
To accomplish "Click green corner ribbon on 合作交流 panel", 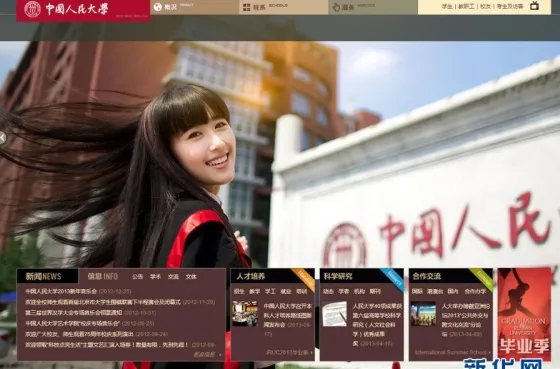I will [481, 279].
